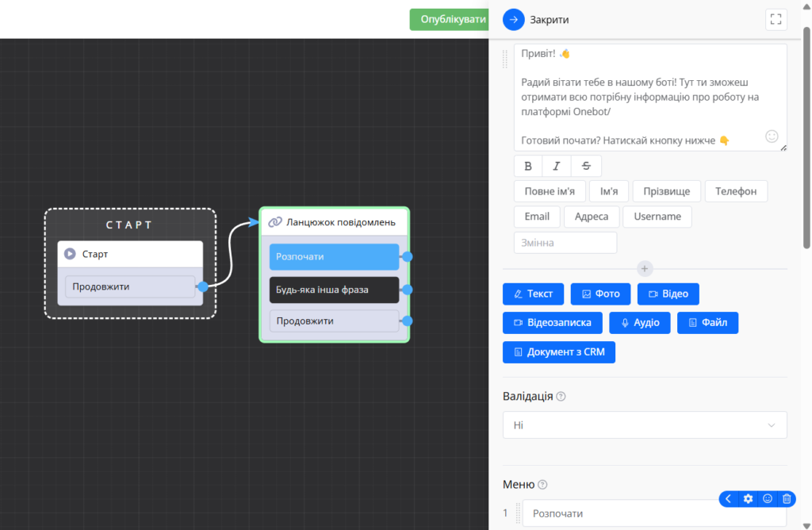Click the Змінна variable input field
Screen dimensions: 812x530
tap(565, 243)
